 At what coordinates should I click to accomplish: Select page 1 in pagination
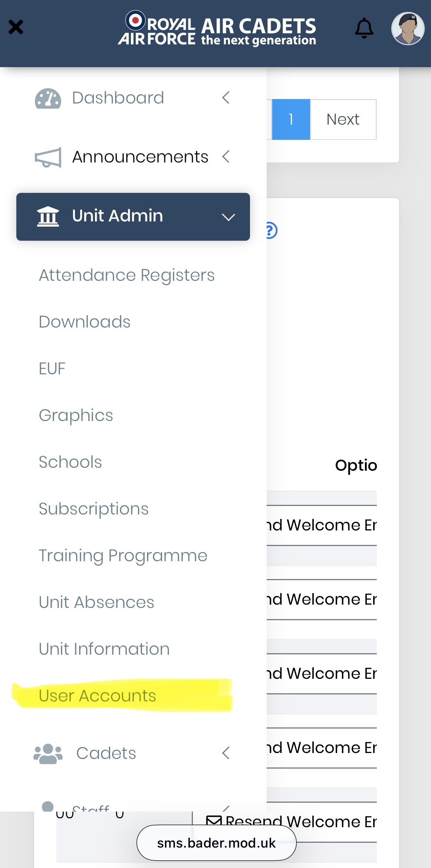[291, 119]
